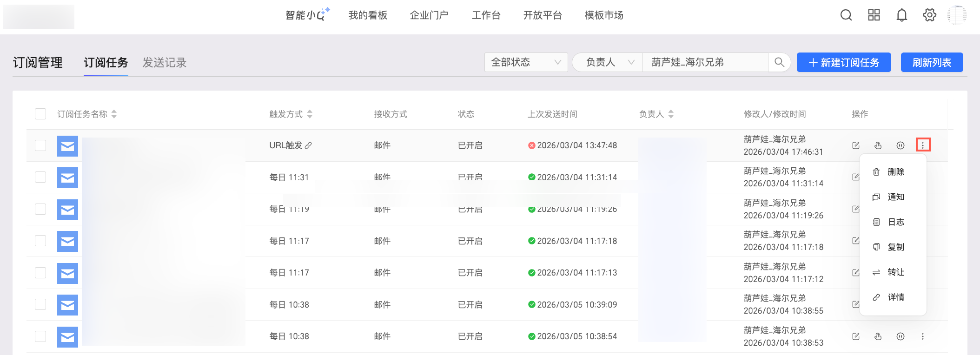980x355 pixels.
Task: Open the 负责人 filter dropdown
Action: pos(607,62)
